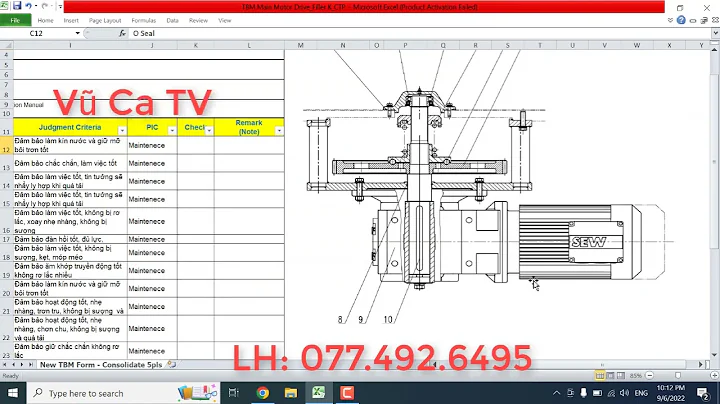Go to first sheet tab navigation arrow
Image resolution: width=720 pixels, height=404 pixels.
tap(5, 365)
